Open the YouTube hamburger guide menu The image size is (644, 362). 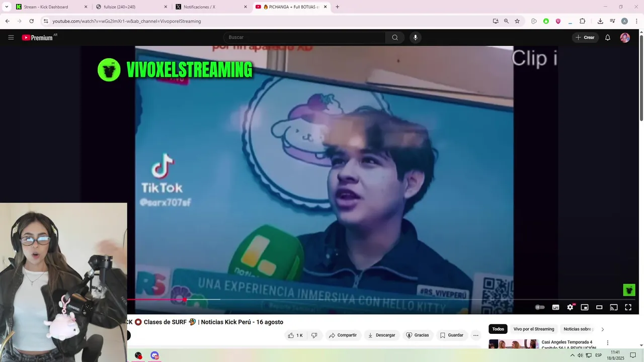click(x=11, y=37)
